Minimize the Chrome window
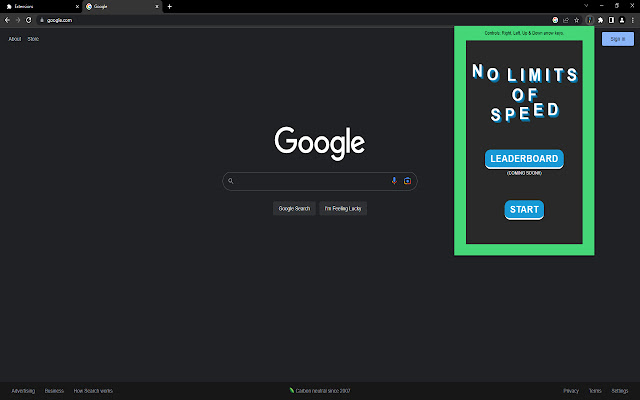The image size is (640, 400). tap(602, 6)
